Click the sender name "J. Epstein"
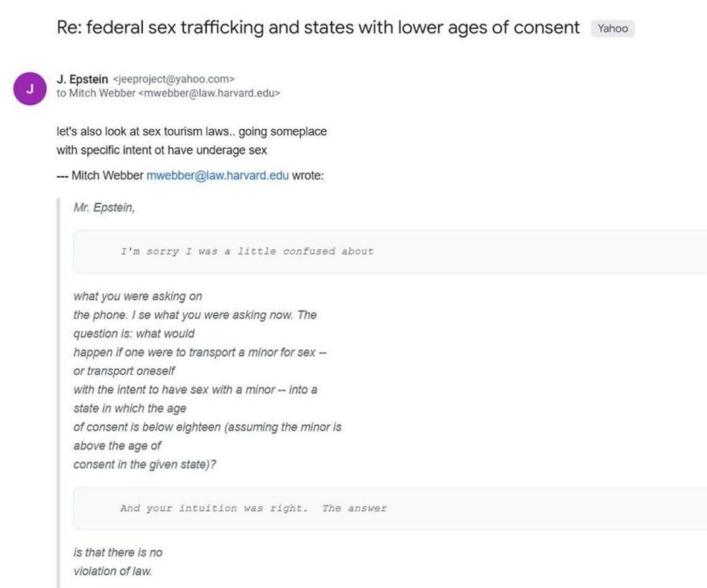This screenshot has height=588, width=707. click(x=82, y=79)
